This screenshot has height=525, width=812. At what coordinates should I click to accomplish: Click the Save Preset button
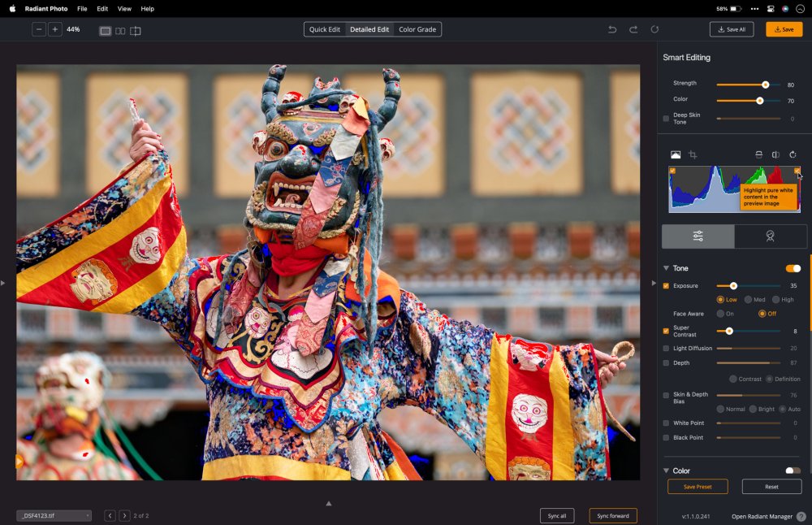coord(698,487)
